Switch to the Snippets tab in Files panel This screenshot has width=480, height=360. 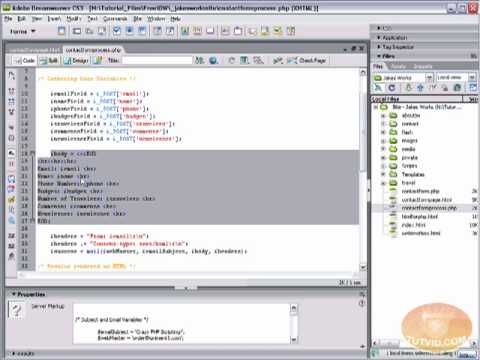[x=423, y=67]
